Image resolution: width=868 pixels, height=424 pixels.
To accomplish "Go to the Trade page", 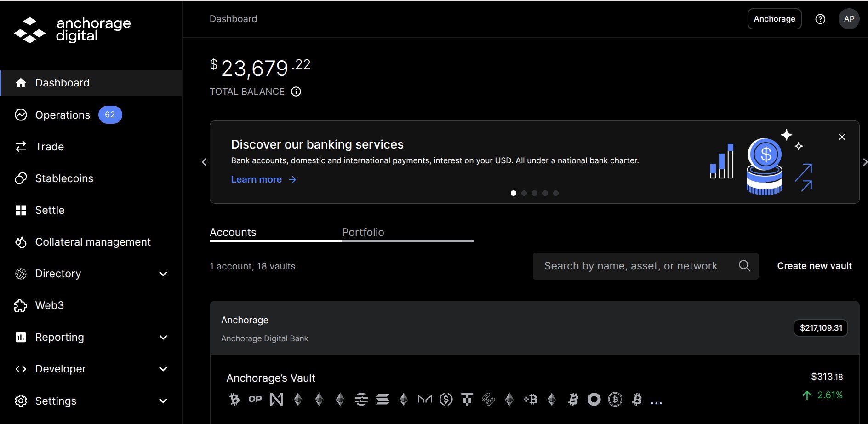I will pyautogui.click(x=50, y=147).
